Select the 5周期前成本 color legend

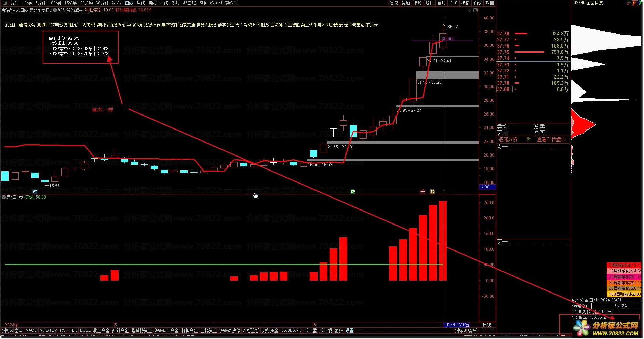tap(624, 265)
